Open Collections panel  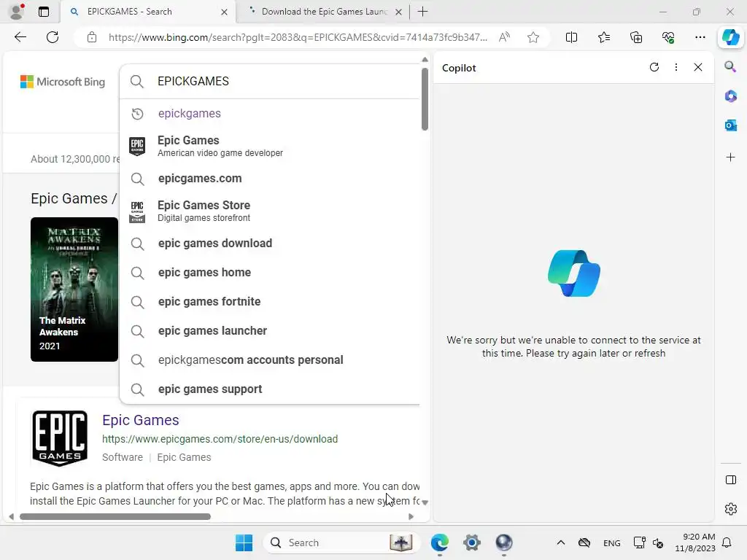636,37
